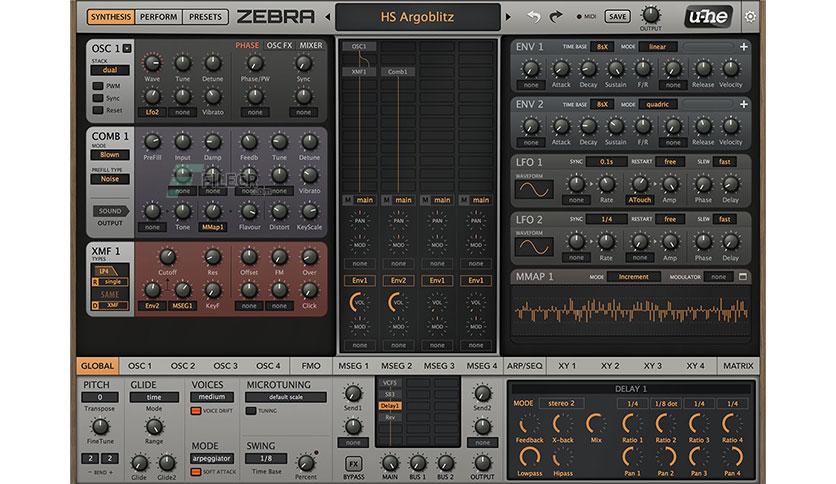Click the Output volume knob at top
836x484 pixels.
click(650, 14)
